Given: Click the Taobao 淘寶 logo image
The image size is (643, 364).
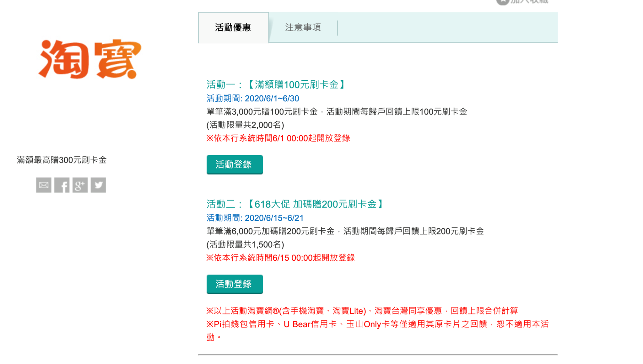Looking at the screenshot, I should point(89,59).
